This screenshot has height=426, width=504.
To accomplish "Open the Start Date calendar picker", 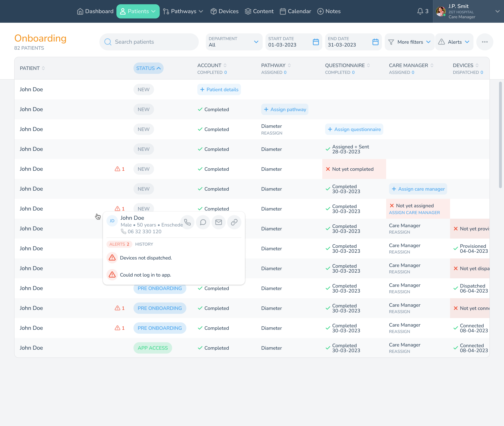I will pyautogui.click(x=316, y=42).
